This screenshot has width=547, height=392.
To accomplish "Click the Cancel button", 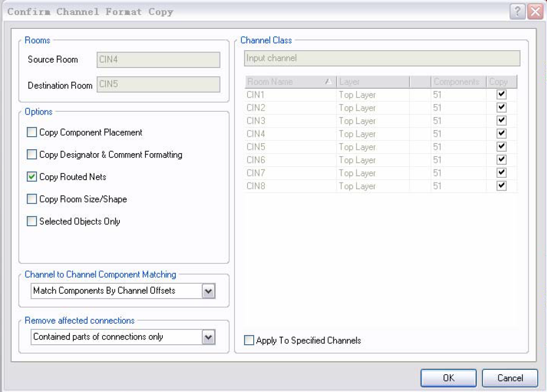I will tap(509, 378).
